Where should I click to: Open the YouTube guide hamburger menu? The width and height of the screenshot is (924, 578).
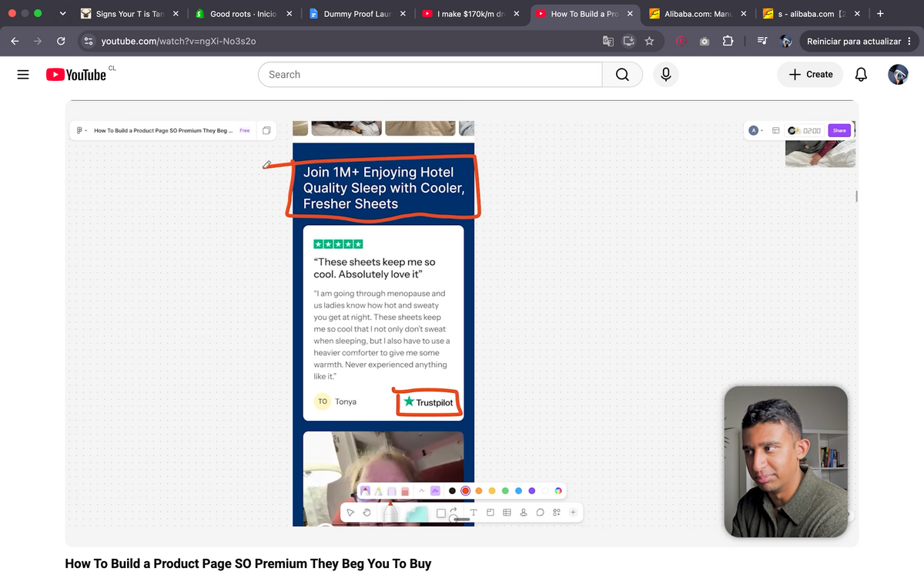pos(23,75)
